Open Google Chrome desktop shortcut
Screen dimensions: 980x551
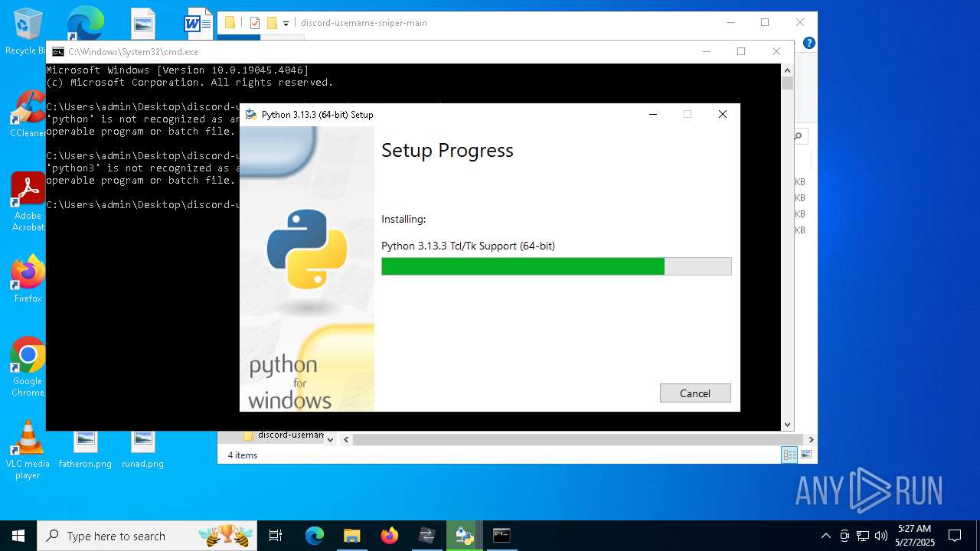click(28, 367)
